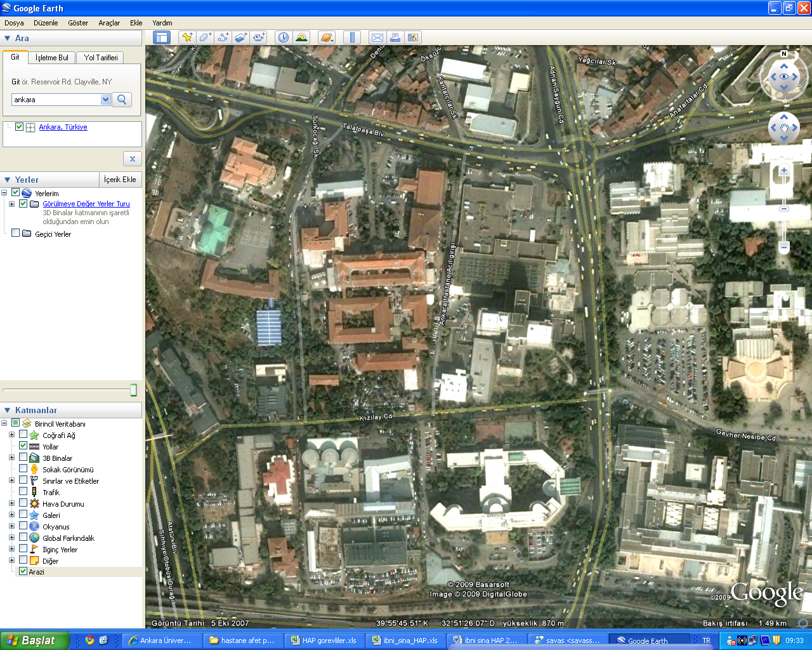812x650 pixels.
Task: Expand the Galeri layer node
Action: pyautogui.click(x=11, y=515)
